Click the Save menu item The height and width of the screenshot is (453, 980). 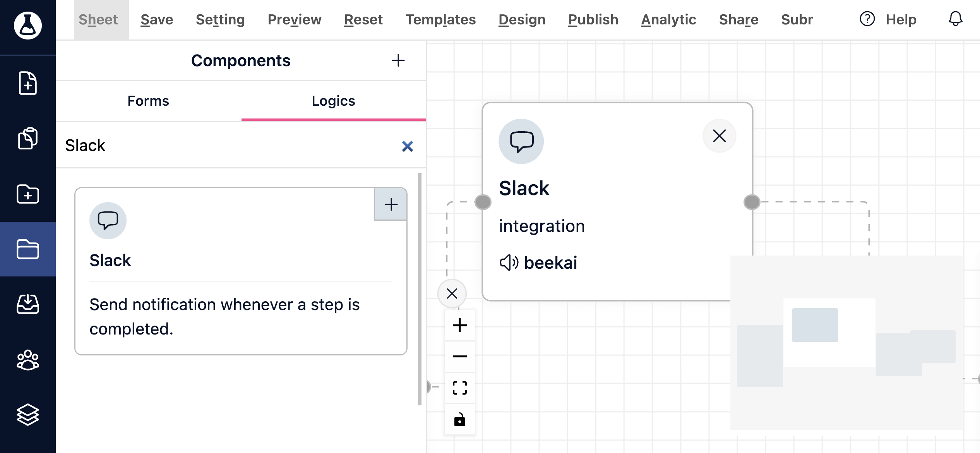(x=157, y=19)
